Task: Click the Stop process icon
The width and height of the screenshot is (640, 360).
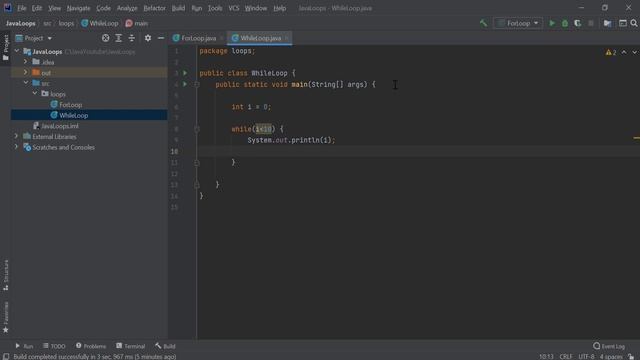Action: click(591, 23)
